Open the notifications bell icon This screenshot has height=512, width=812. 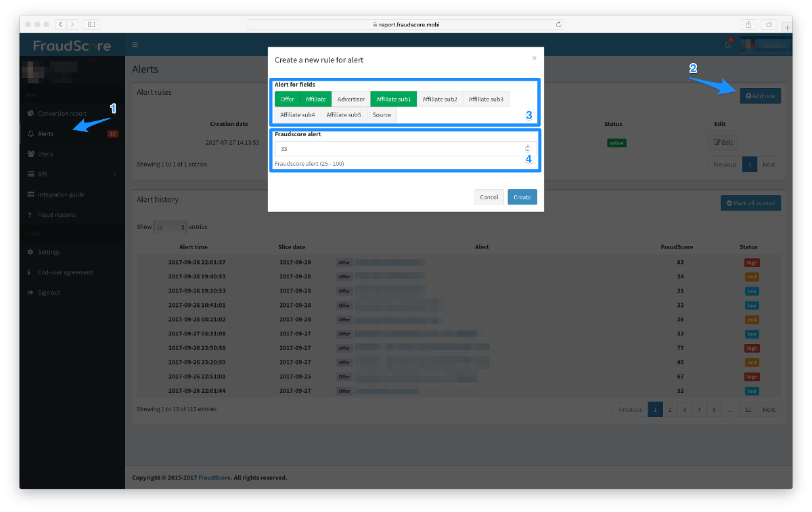pos(727,45)
